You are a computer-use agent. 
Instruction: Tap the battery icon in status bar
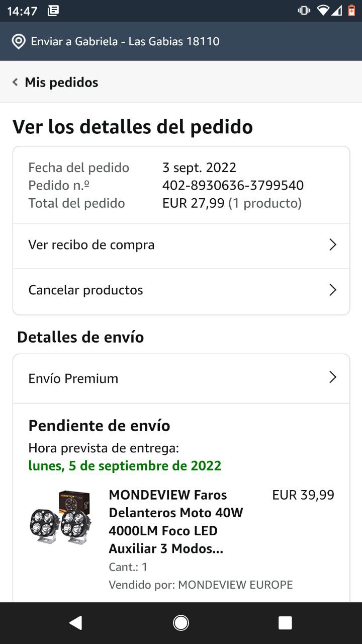[x=351, y=11]
